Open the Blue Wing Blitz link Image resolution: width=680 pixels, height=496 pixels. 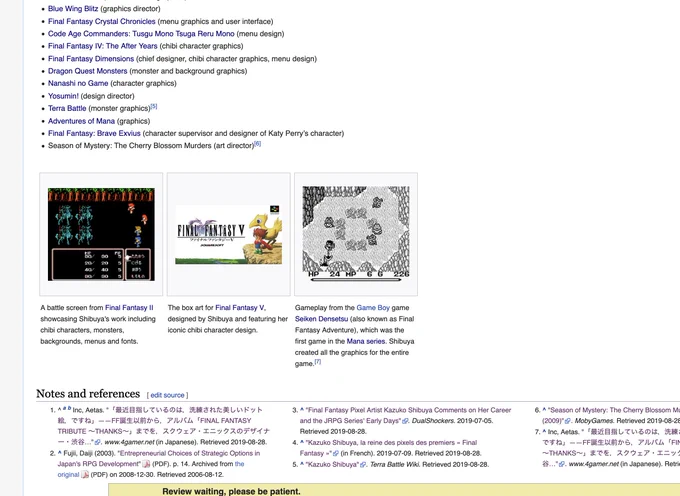point(73,9)
